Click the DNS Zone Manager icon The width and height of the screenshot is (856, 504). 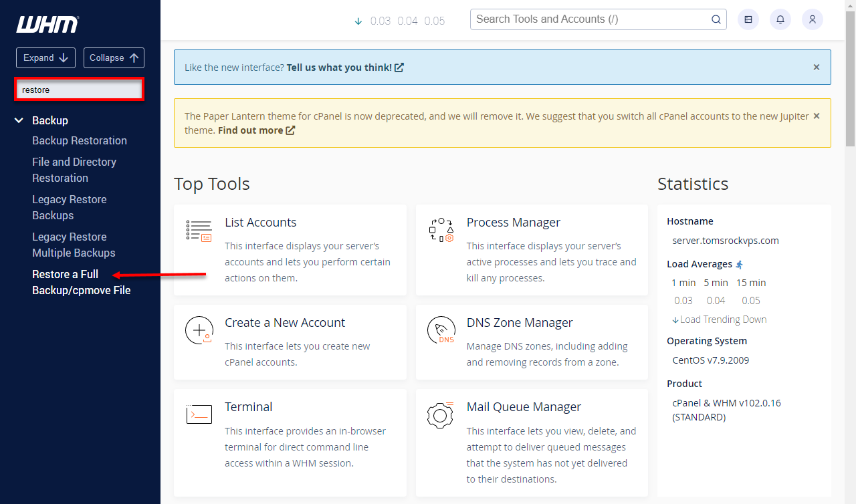(x=441, y=330)
